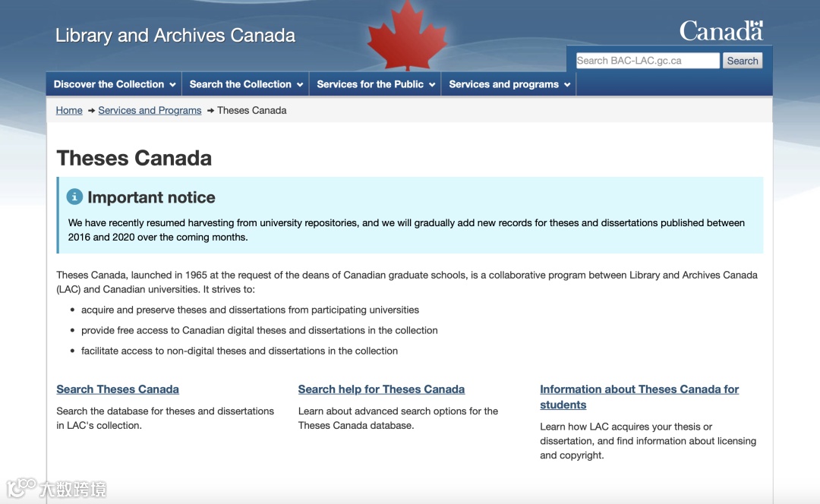Expand the Search the Collection chevron
Image resolution: width=820 pixels, height=504 pixels.
click(x=300, y=85)
